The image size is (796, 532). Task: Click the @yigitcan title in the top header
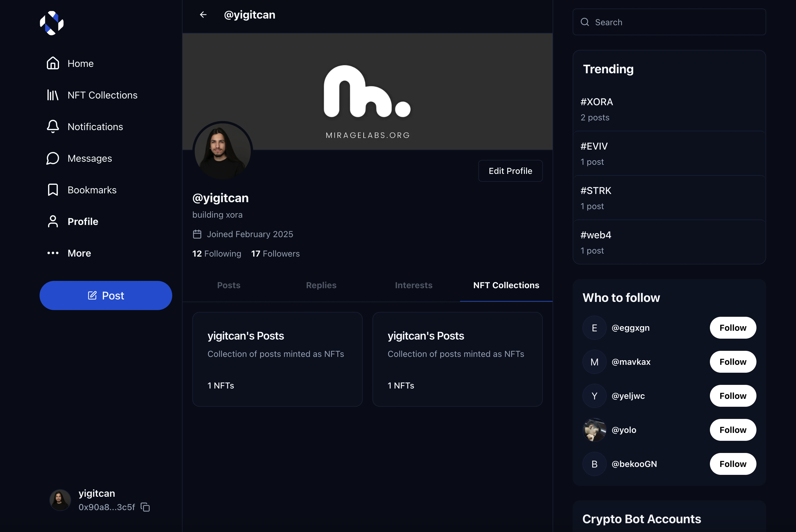point(250,15)
